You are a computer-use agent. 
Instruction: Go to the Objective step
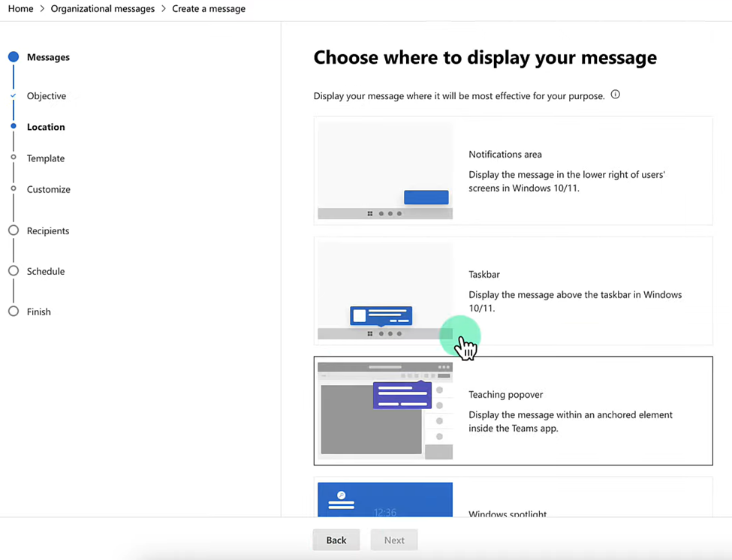click(x=47, y=95)
